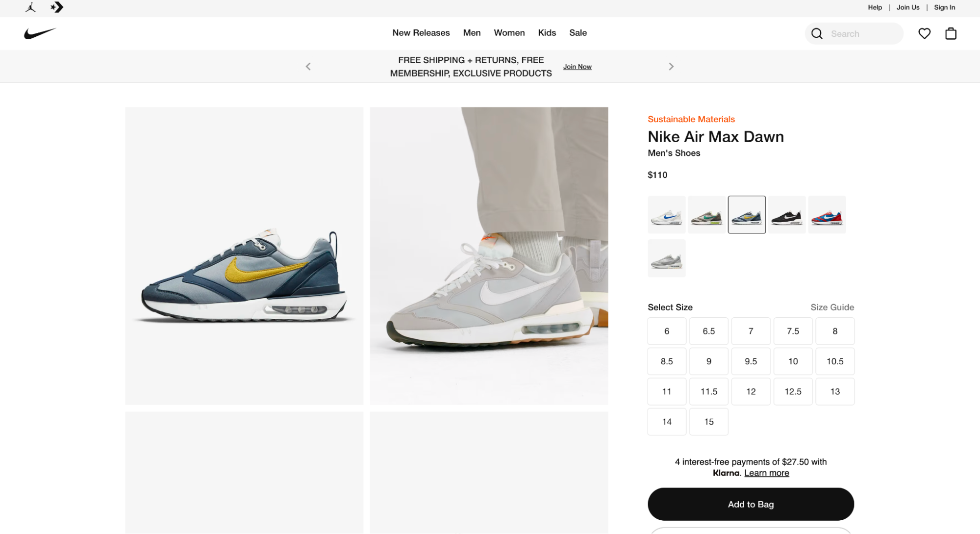Open the Converse brand logo link
Screen dimensions: 980x534
57,7
